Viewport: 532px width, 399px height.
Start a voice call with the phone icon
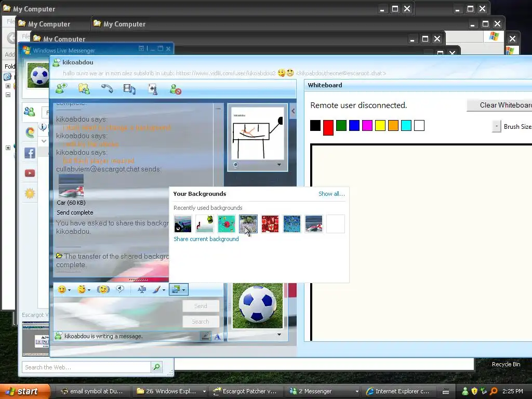pos(107,89)
